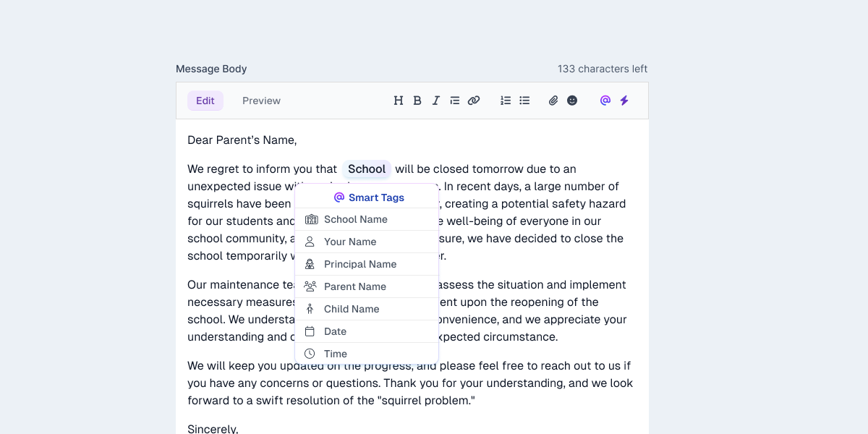Trigger the lightning bolt quick action
Screen dimensions: 868x434
[x=624, y=101]
